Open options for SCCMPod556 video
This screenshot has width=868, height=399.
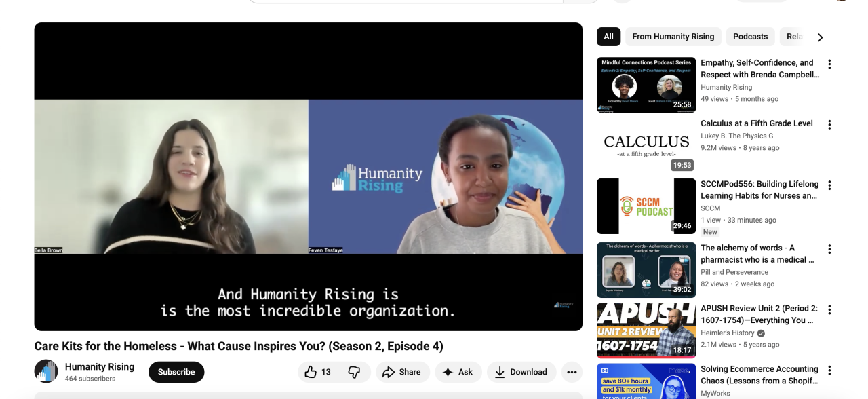click(829, 185)
